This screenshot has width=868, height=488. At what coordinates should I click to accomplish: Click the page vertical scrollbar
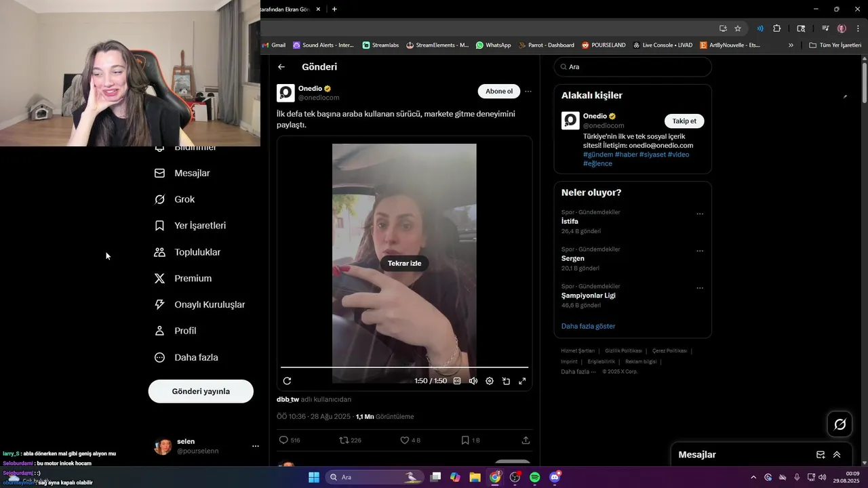pos(865,83)
